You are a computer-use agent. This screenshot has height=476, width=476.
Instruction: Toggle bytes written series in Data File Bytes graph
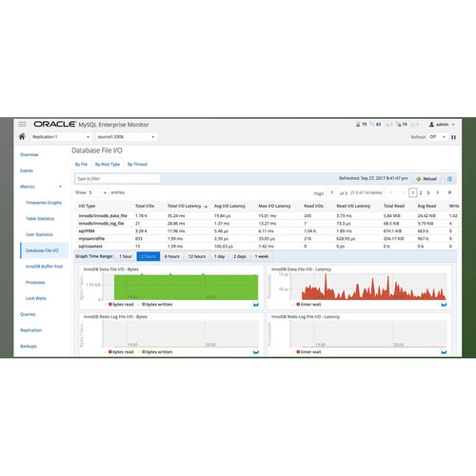coord(157,305)
